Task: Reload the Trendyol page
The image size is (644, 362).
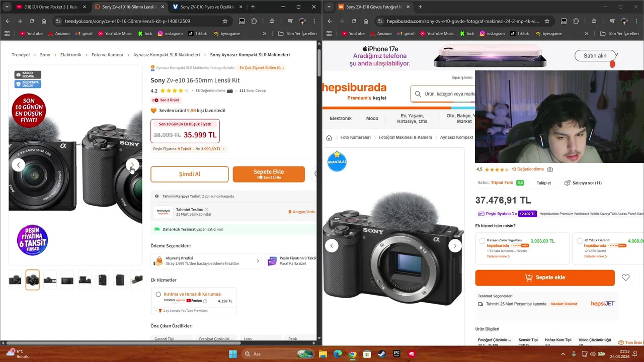Action: click(32, 21)
